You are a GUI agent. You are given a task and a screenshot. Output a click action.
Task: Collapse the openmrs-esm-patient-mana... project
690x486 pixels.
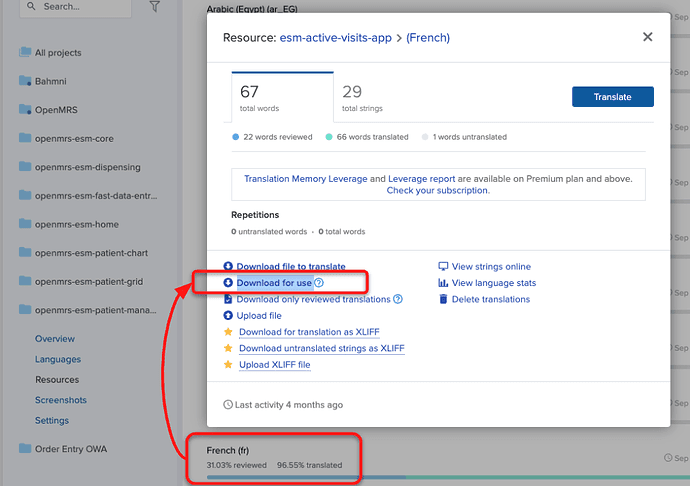(x=95, y=310)
